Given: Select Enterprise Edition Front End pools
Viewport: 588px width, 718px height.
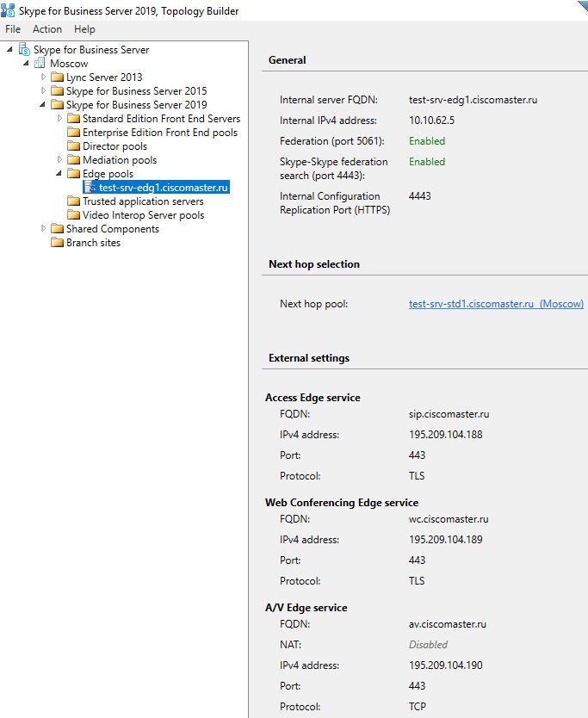Looking at the screenshot, I should 160,133.
